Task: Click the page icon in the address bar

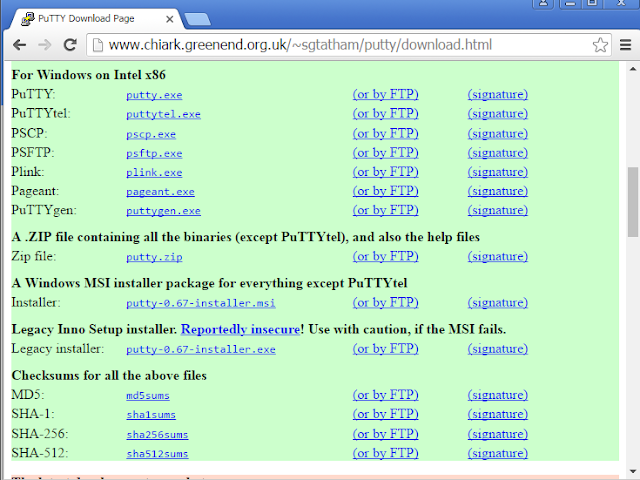Action: click(x=98, y=45)
